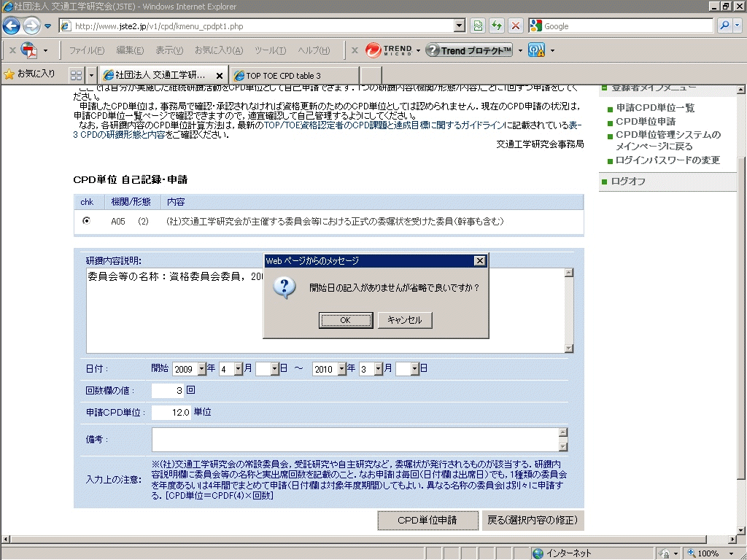Open the 編集(E) menu

pos(130,50)
